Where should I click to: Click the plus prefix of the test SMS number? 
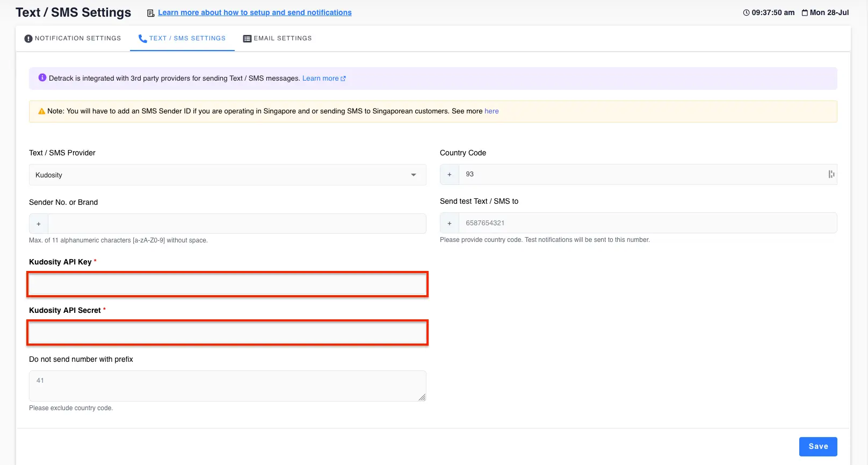pos(450,223)
